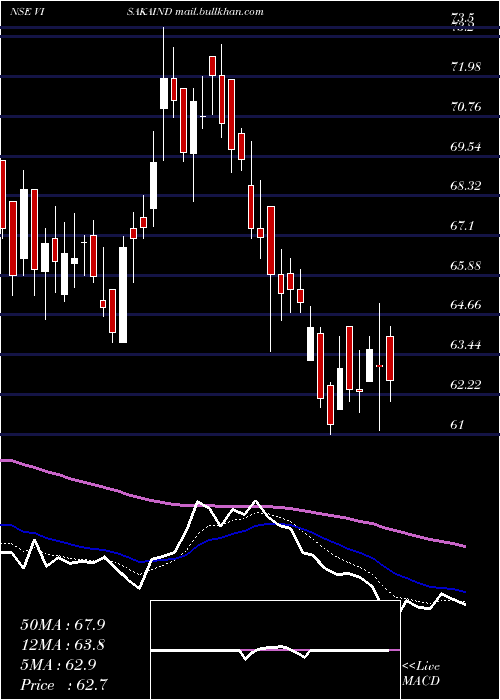Viewport: 500px width, 700px height.
Task: Click the 69.54 price axis label
Action: point(467,146)
